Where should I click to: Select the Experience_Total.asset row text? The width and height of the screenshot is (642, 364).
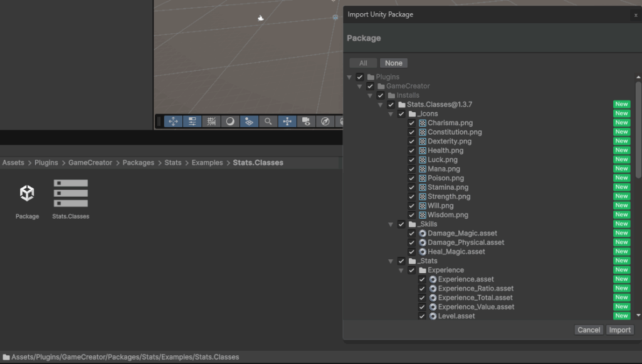[x=475, y=298]
